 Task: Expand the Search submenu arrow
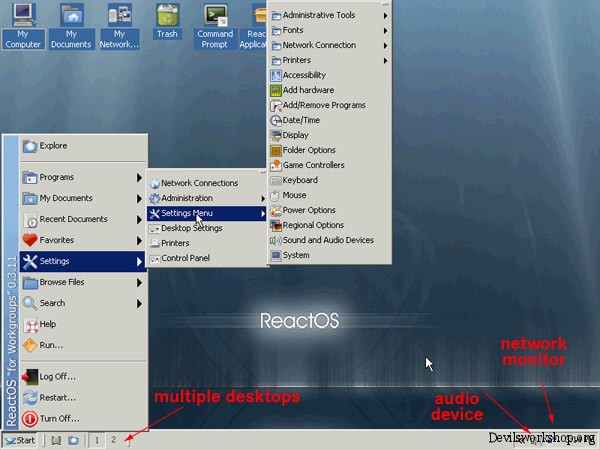tap(139, 304)
